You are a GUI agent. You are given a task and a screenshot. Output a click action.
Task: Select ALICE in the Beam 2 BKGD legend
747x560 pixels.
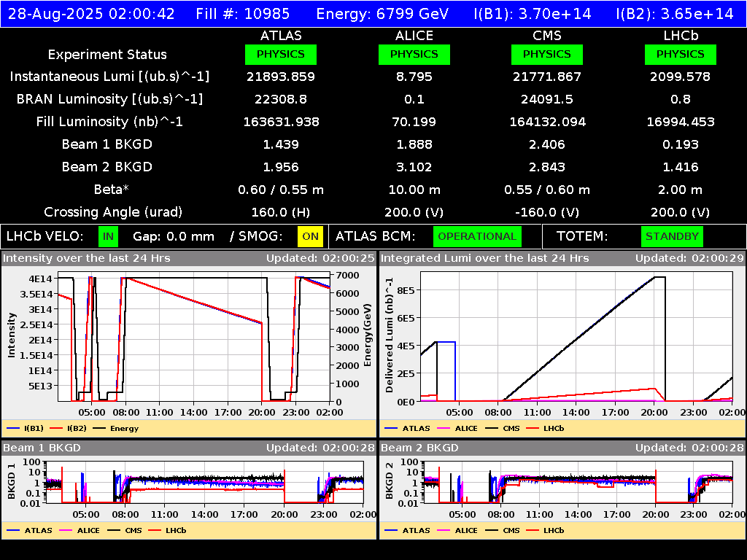466,530
